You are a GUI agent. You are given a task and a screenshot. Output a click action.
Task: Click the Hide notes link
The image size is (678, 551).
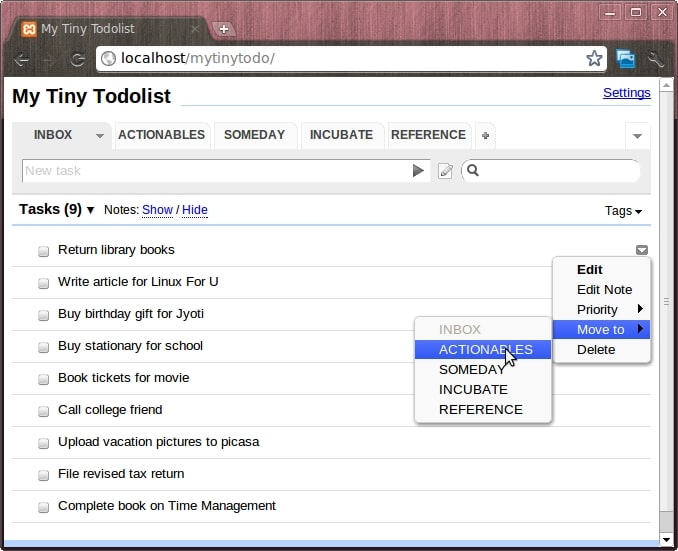(195, 210)
